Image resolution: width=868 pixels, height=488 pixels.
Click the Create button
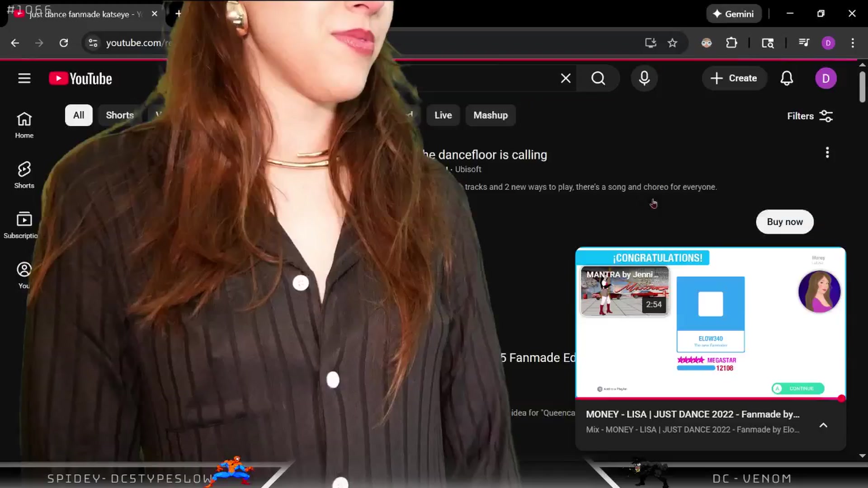pos(734,79)
